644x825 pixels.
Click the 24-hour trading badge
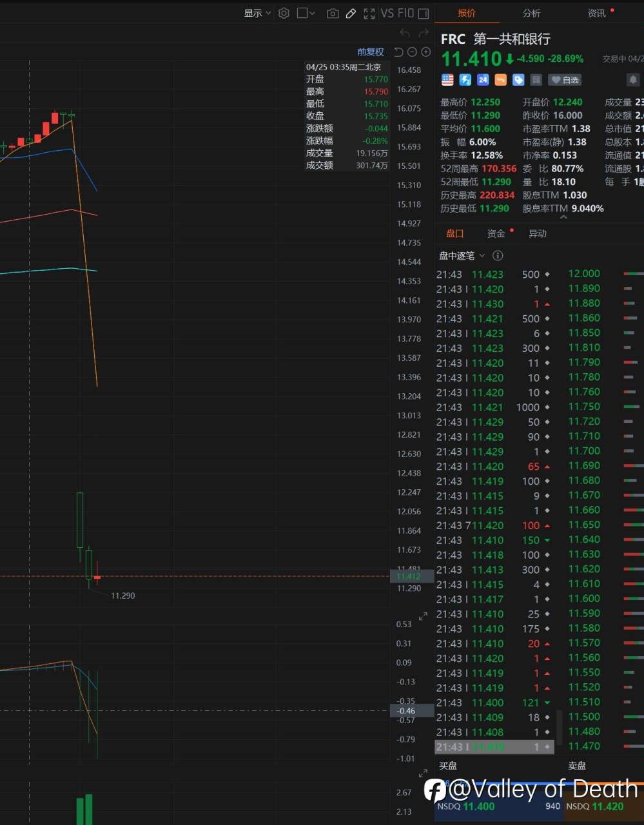tap(483, 80)
